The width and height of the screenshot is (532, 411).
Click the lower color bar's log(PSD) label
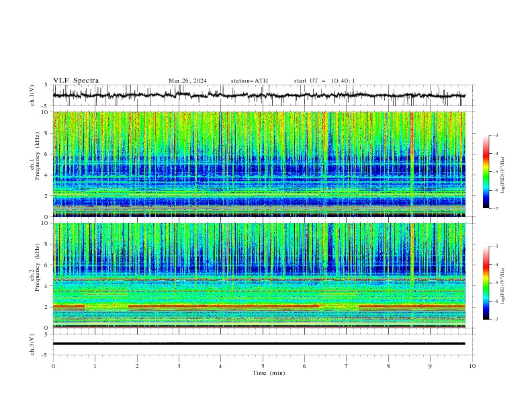(502, 285)
